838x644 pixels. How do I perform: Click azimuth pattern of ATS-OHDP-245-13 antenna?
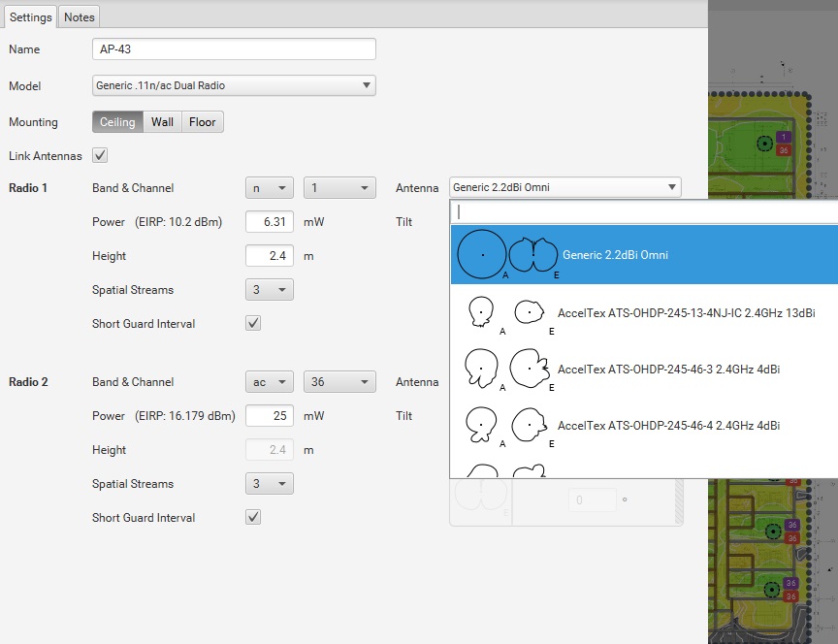(x=481, y=311)
